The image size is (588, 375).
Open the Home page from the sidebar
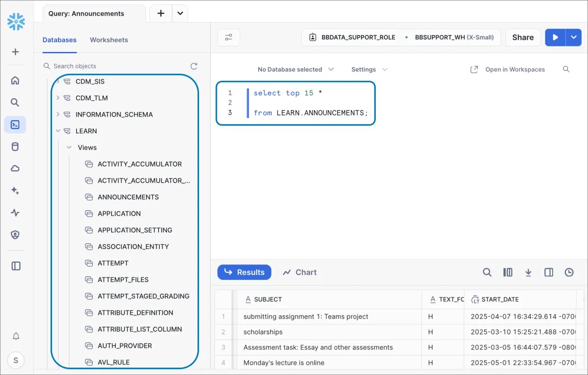16,80
